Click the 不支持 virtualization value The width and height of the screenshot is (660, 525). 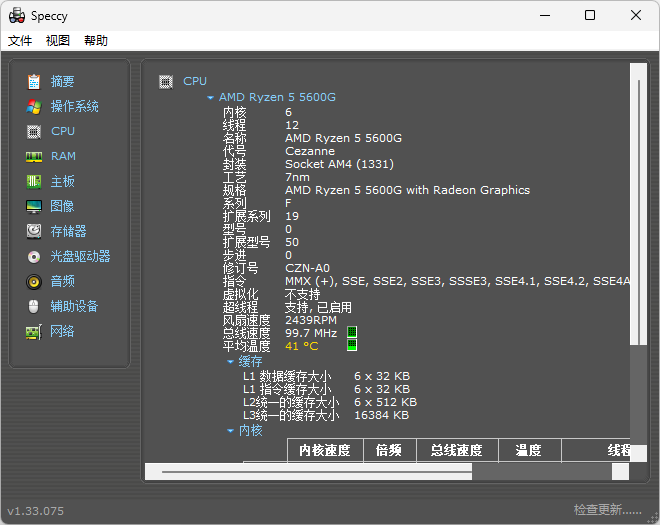coord(303,294)
